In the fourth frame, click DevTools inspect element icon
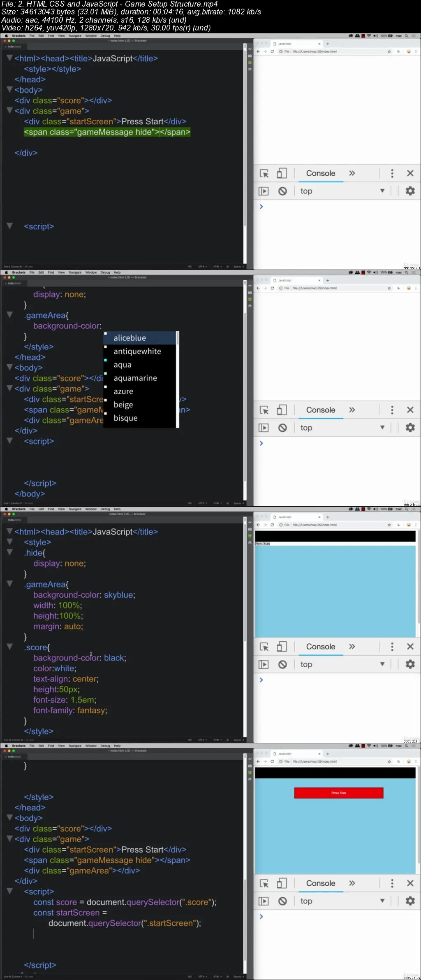This screenshot has height=980, width=421. pyautogui.click(x=264, y=883)
